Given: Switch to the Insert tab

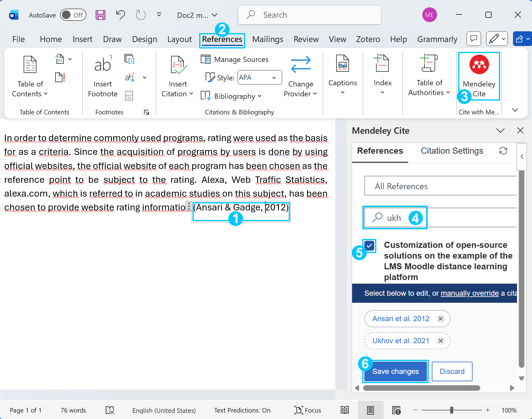Looking at the screenshot, I should 82,39.
